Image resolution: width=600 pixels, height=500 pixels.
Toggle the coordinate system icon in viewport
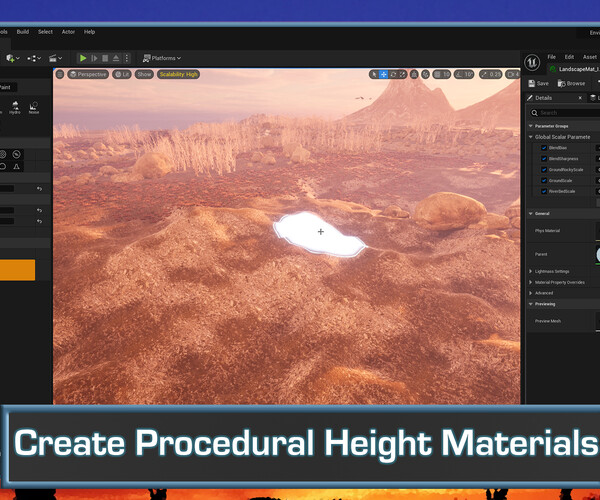pyautogui.click(x=414, y=74)
